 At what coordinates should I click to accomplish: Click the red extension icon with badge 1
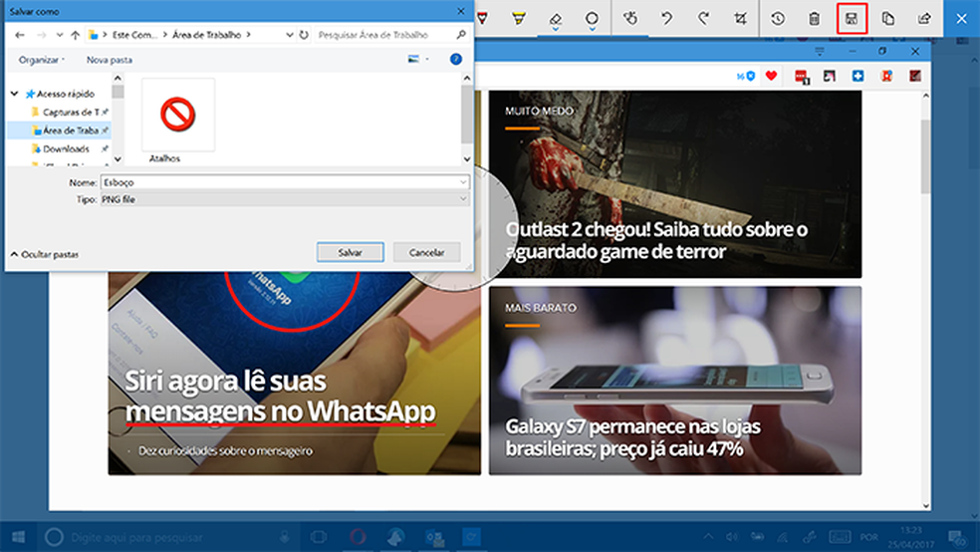pyautogui.click(x=802, y=77)
